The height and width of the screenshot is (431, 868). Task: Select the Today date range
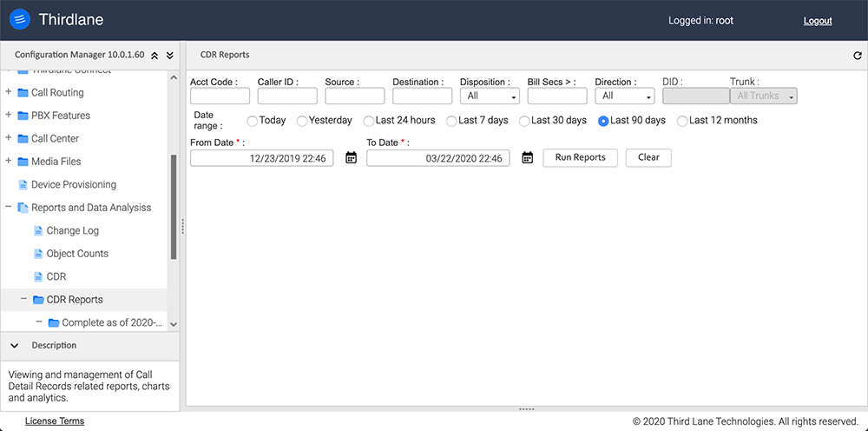coord(253,121)
